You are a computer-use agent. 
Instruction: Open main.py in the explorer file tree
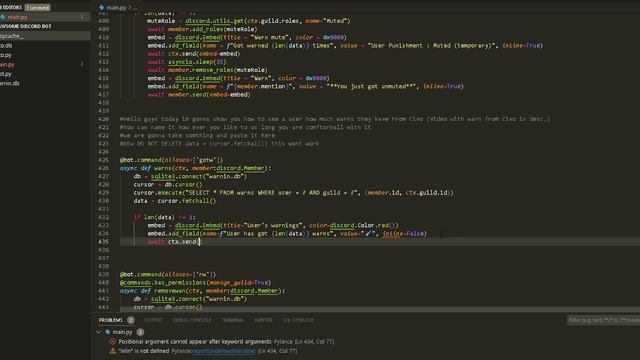pos(8,64)
